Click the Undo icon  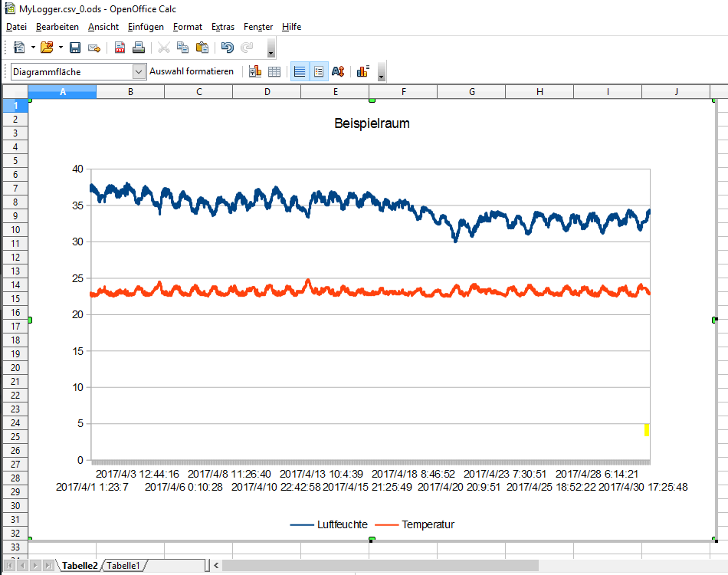pyautogui.click(x=228, y=48)
